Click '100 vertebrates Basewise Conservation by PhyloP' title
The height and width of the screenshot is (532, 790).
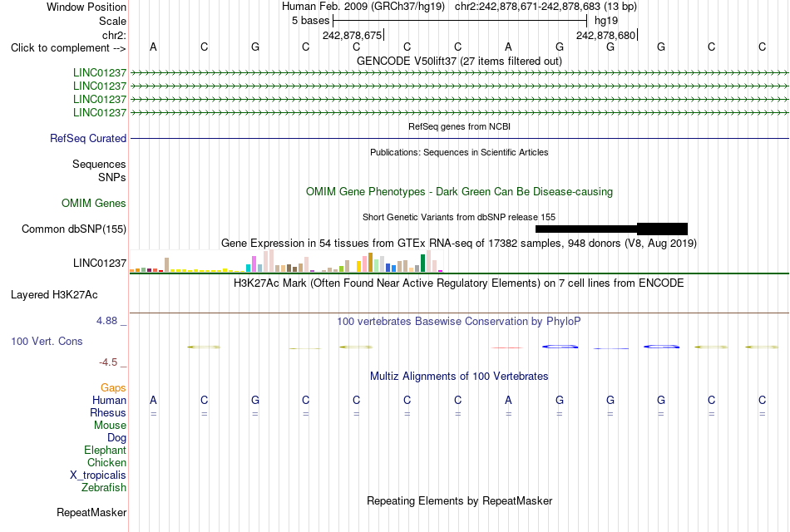459,322
